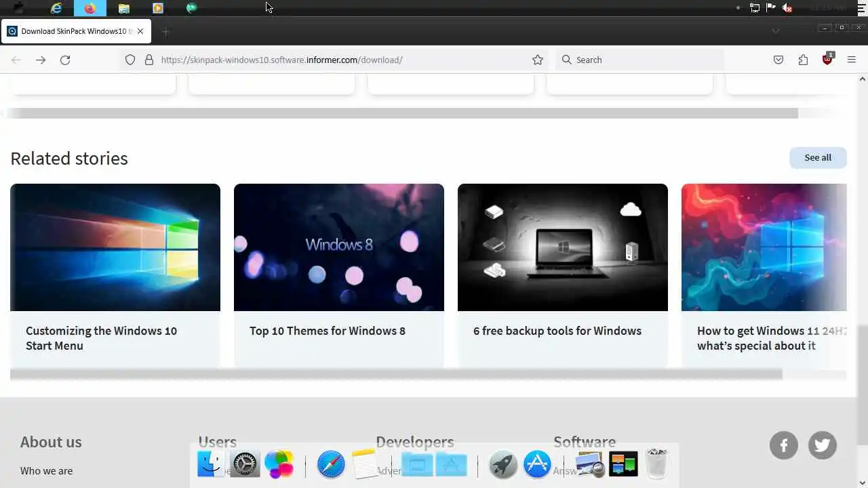Image resolution: width=868 pixels, height=488 pixels.
Task: Open the Facebook footer icon
Action: pos(784,445)
